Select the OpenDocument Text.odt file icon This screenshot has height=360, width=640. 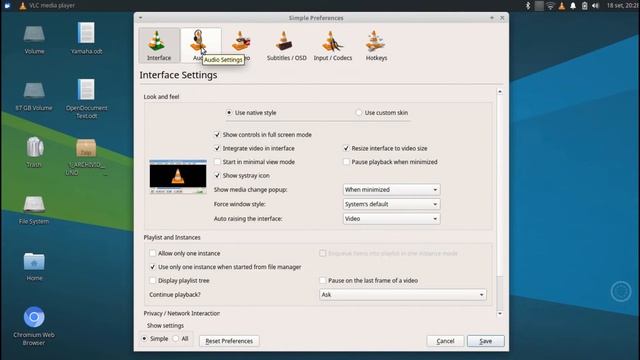(x=86, y=98)
